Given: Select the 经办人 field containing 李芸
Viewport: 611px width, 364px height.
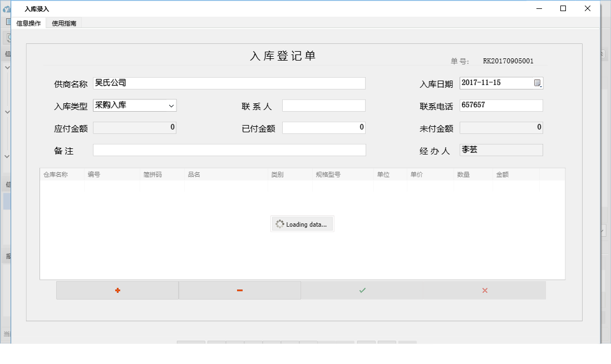Looking at the screenshot, I should tap(501, 149).
